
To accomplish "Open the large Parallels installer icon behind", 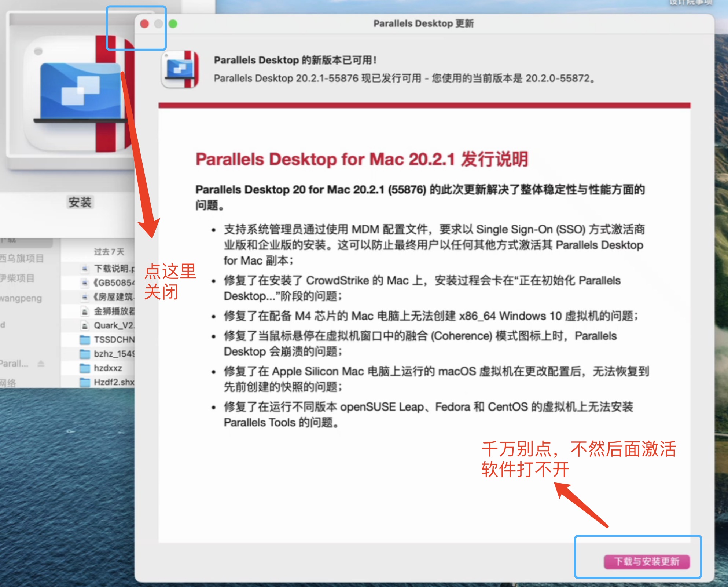I will pos(79,94).
